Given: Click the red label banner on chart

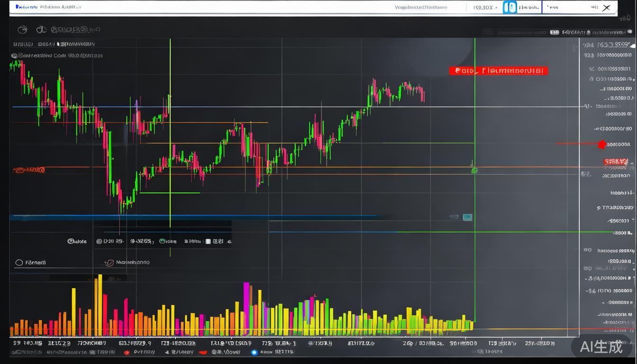Looking at the screenshot, I should point(498,71).
